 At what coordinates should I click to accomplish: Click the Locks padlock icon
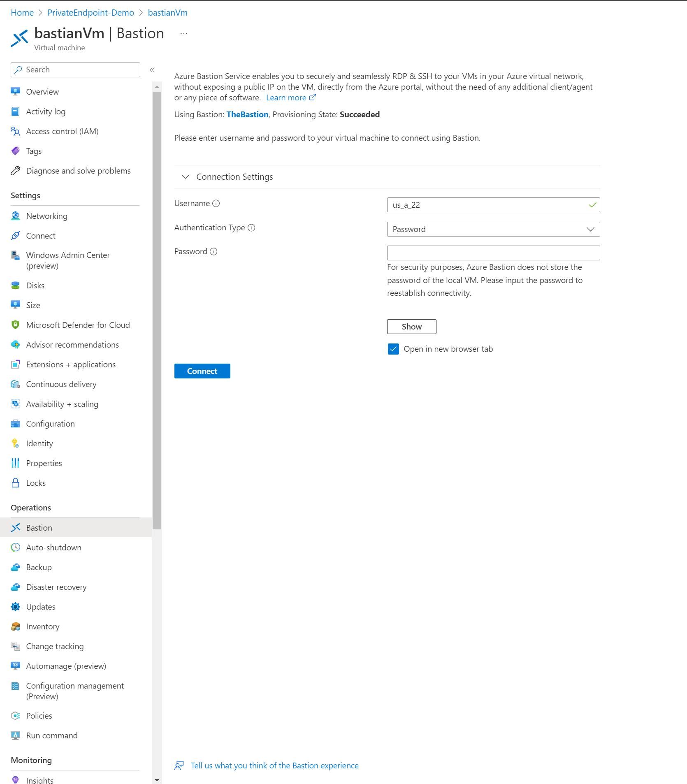[x=16, y=483]
